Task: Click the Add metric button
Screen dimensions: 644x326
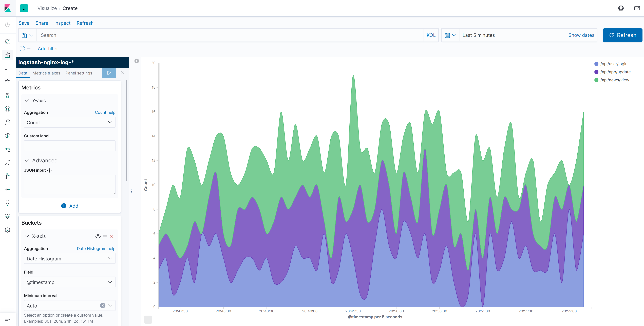Action: (x=70, y=206)
